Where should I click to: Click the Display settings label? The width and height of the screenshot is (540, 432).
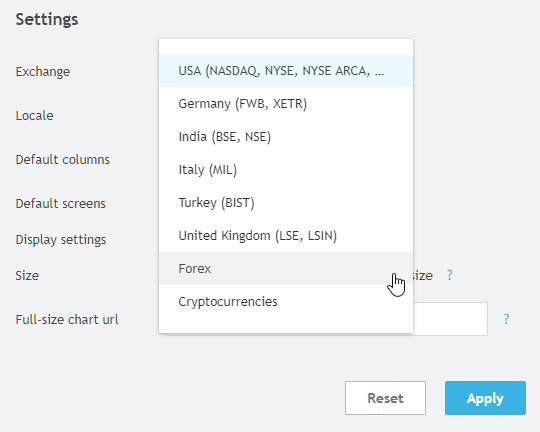pyautogui.click(x=61, y=240)
